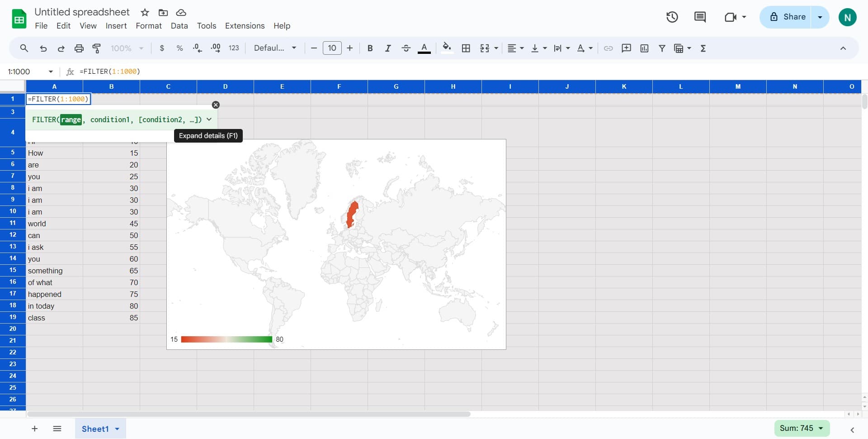868x439 pixels.
Task: Click the create filter funnel icon
Action: [x=662, y=48]
